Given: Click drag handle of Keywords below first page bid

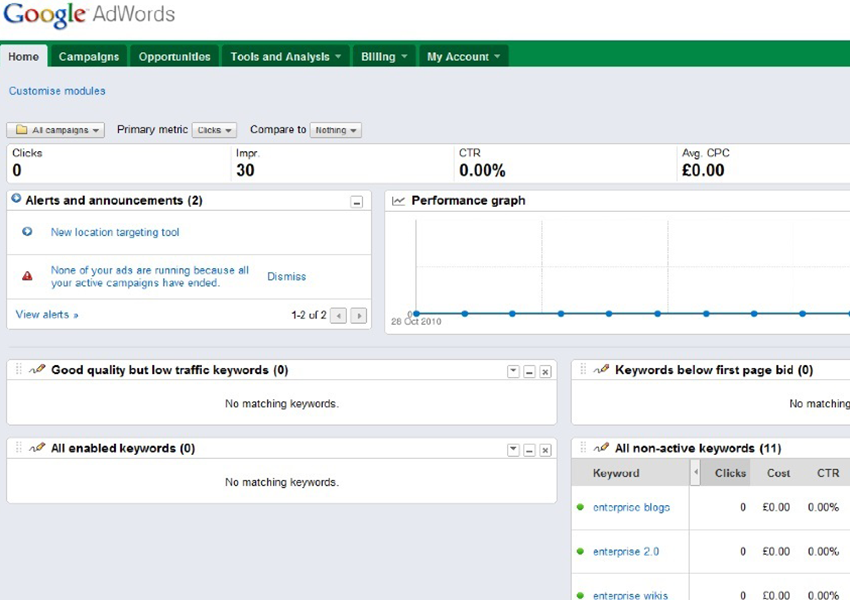Looking at the screenshot, I should click(583, 369).
